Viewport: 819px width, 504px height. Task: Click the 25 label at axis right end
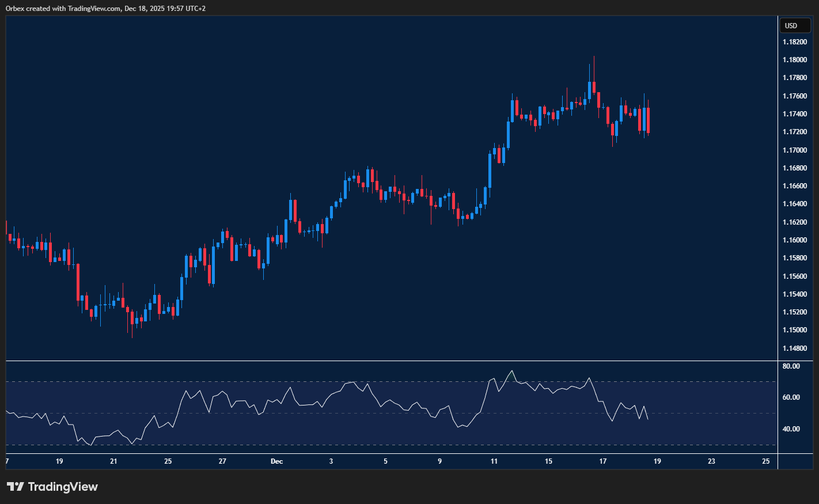pos(766,461)
